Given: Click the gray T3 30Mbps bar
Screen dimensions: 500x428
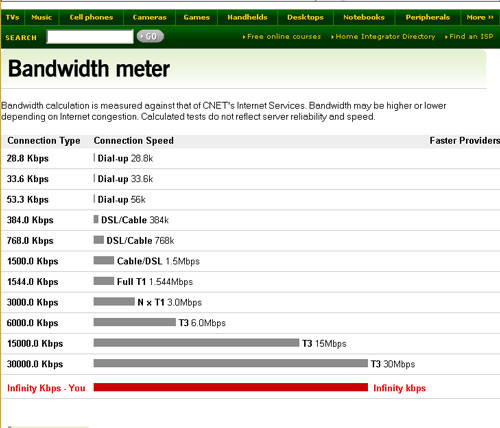Looking at the screenshot, I should point(231,363).
